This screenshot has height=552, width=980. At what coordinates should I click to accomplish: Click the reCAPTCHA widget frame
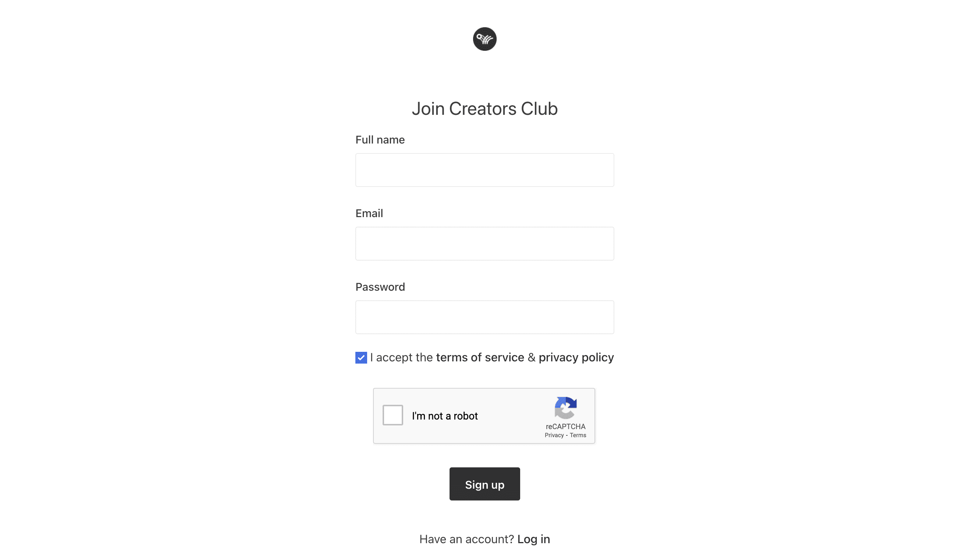484,415
